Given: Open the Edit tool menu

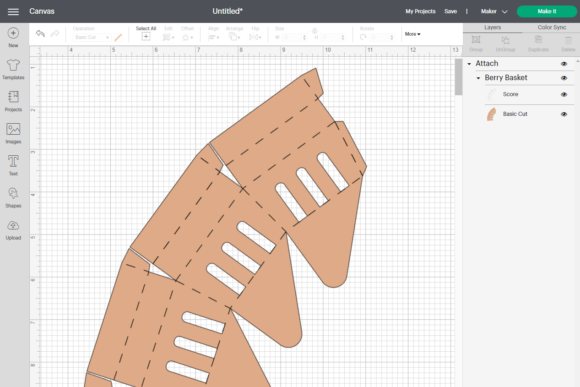Looking at the screenshot, I should (168, 37).
